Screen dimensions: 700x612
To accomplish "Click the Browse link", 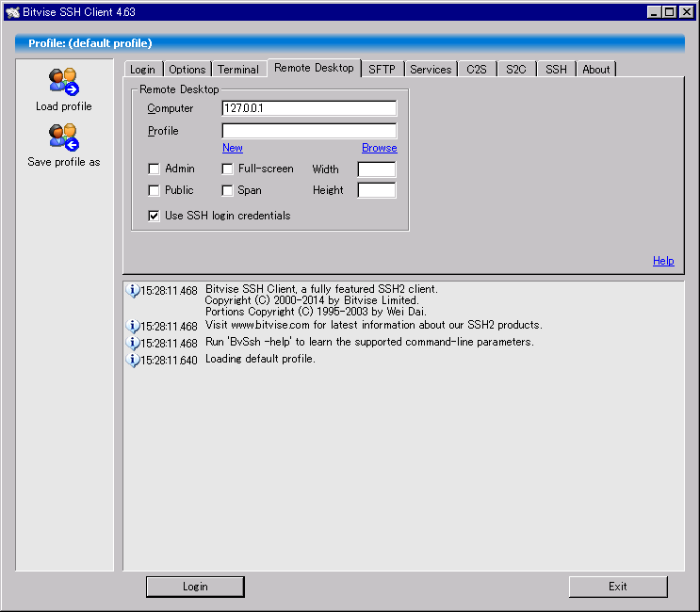I will [380, 148].
